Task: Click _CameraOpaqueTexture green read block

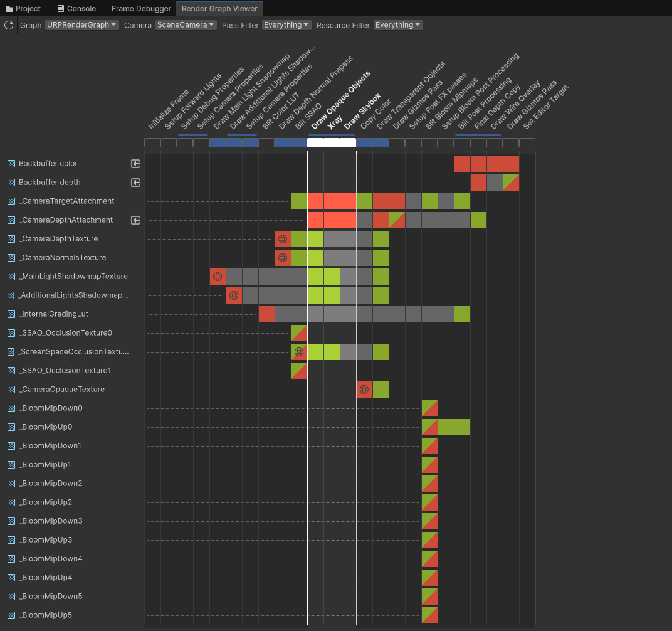Action: pyautogui.click(x=381, y=390)
